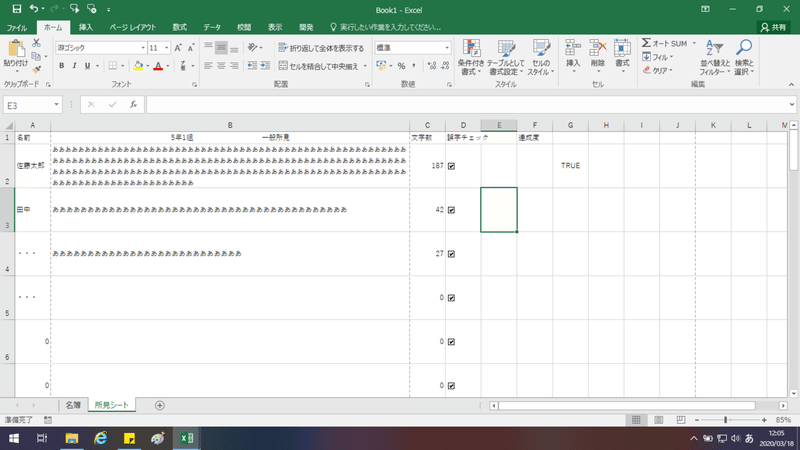Click the Paste clipboard icon
The width and height of the screenshot is (800, 450).
pos(16,49)
